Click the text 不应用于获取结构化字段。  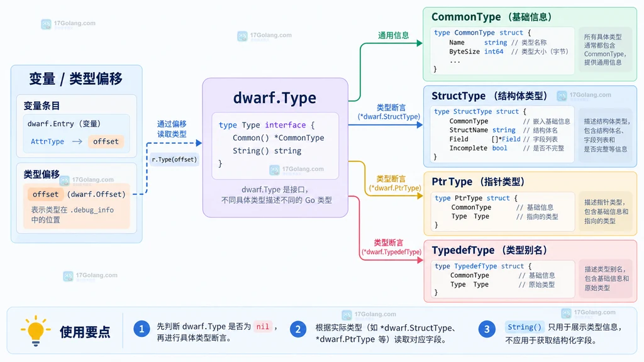coord(551,340)
